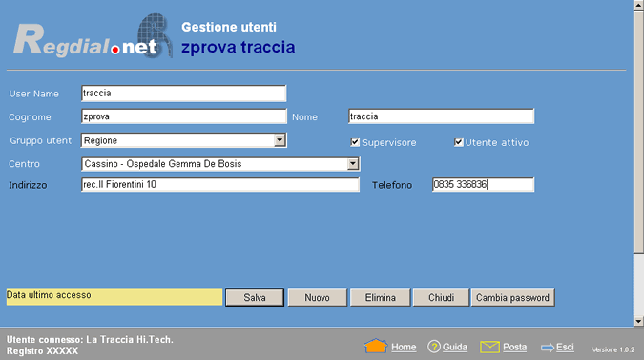This screenshot has width=644, height=360.
Task: Click the 'zprova traccia' title text
Action: click(239, 47)
